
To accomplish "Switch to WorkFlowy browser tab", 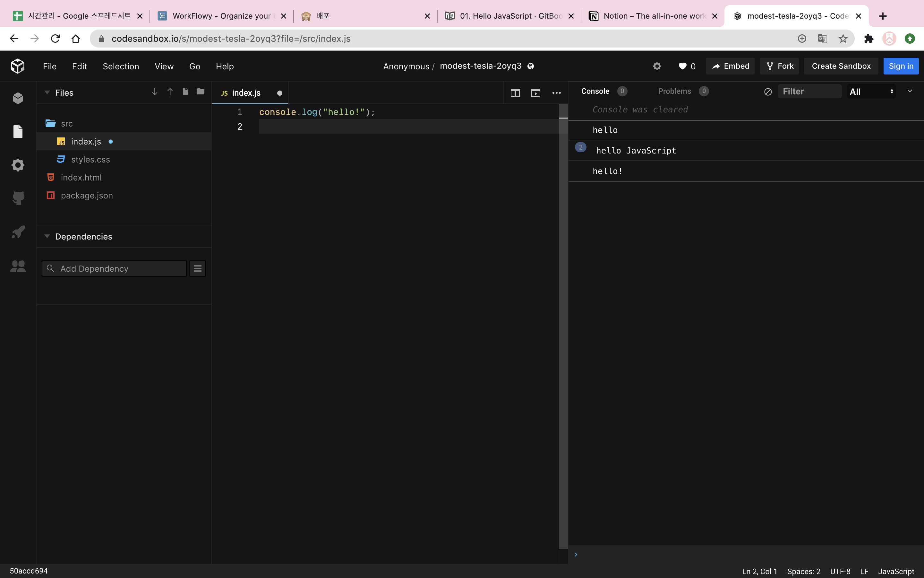I will (221, 16).
